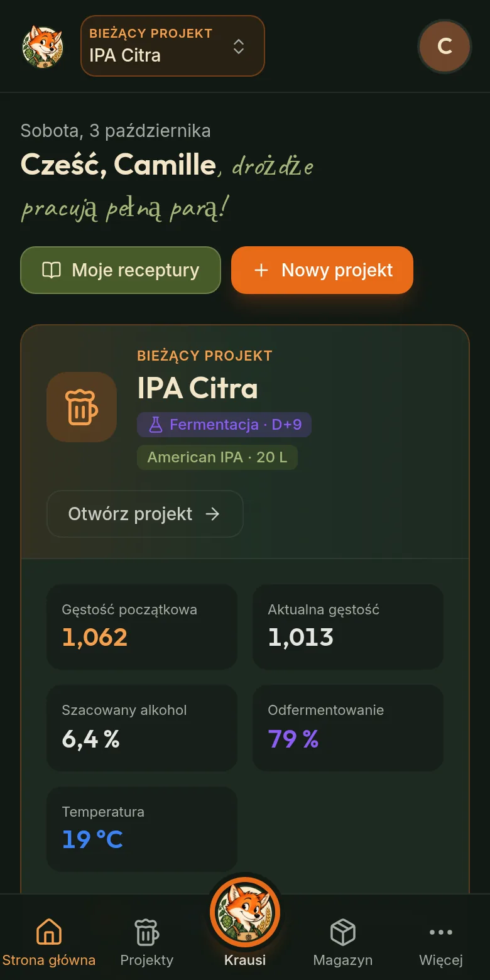Click the Fermentacja · D+9 status badge
The width and height of the screenshot is (490, 980).
coord(224,425)
